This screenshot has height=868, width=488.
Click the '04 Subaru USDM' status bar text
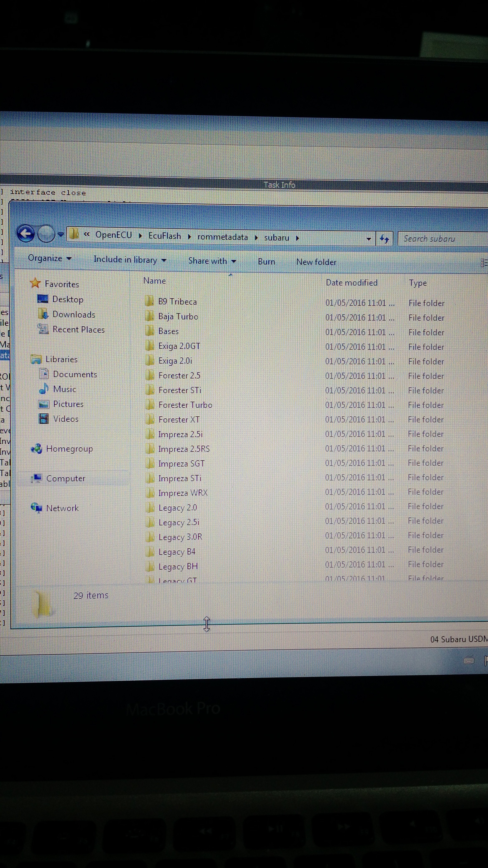click(459, 639)
